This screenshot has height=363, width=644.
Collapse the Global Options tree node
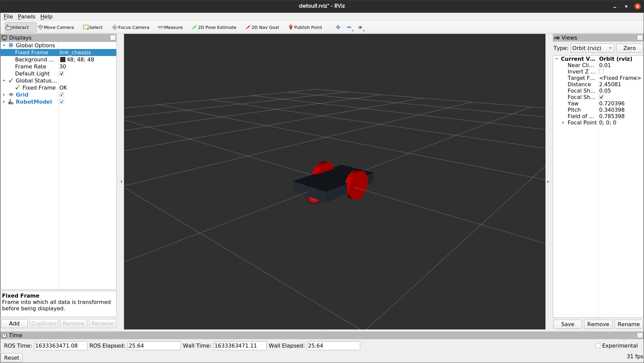click(x=4, y=45)
